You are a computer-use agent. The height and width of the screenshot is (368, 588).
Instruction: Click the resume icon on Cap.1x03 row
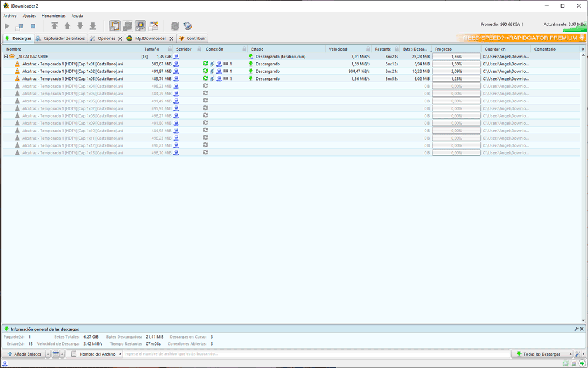205,78
